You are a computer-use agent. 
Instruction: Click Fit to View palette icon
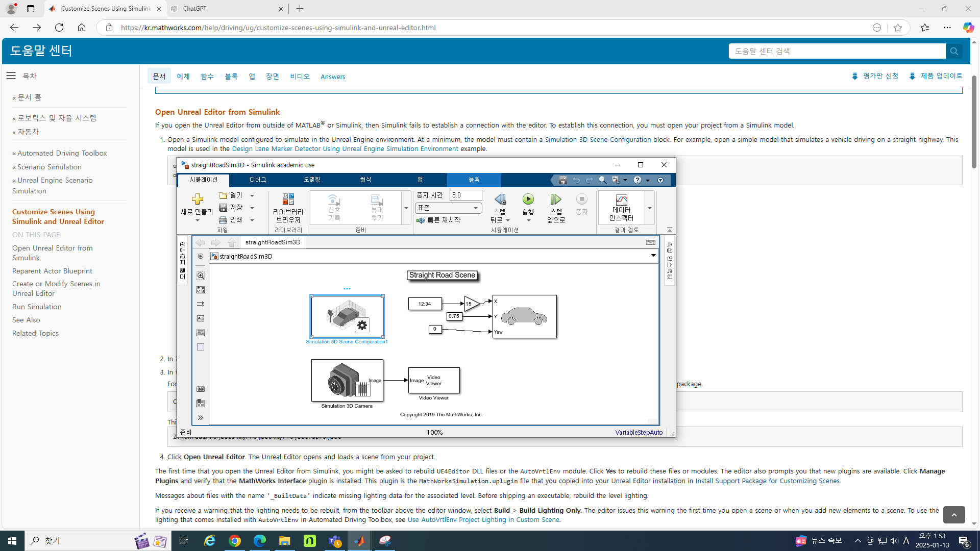coord(201,290)
